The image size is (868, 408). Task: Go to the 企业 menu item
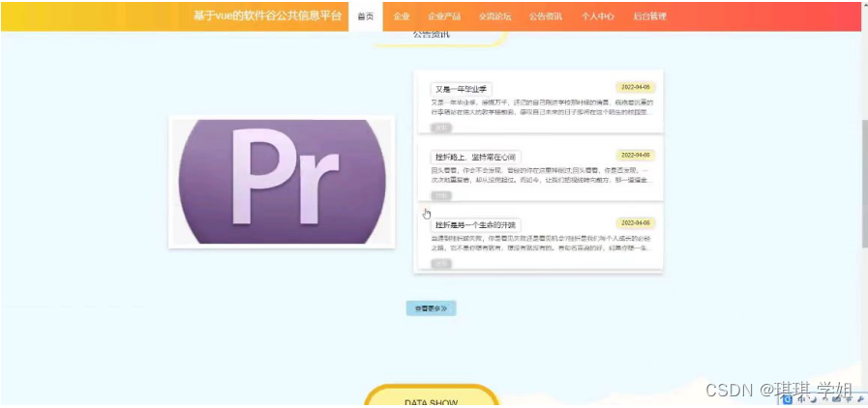(x=402, y=16)
